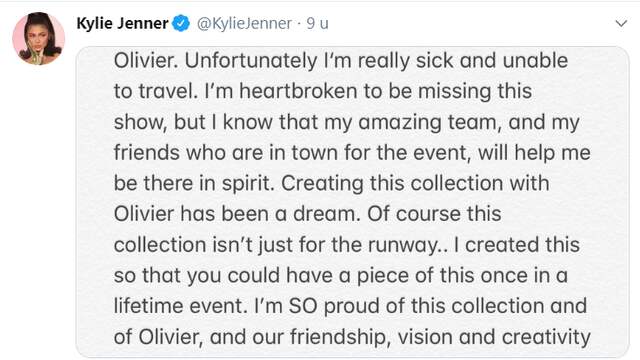The width and height of the screenshot is (640, 360).
Task: Click the blue verified badge
Action: (x=180, y=23)
